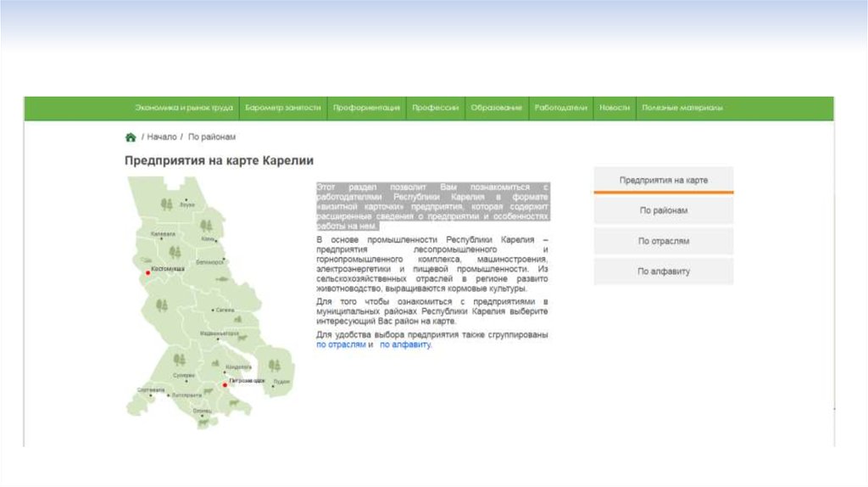Open the Барометр занятости menu item

(x=283, y=109)
